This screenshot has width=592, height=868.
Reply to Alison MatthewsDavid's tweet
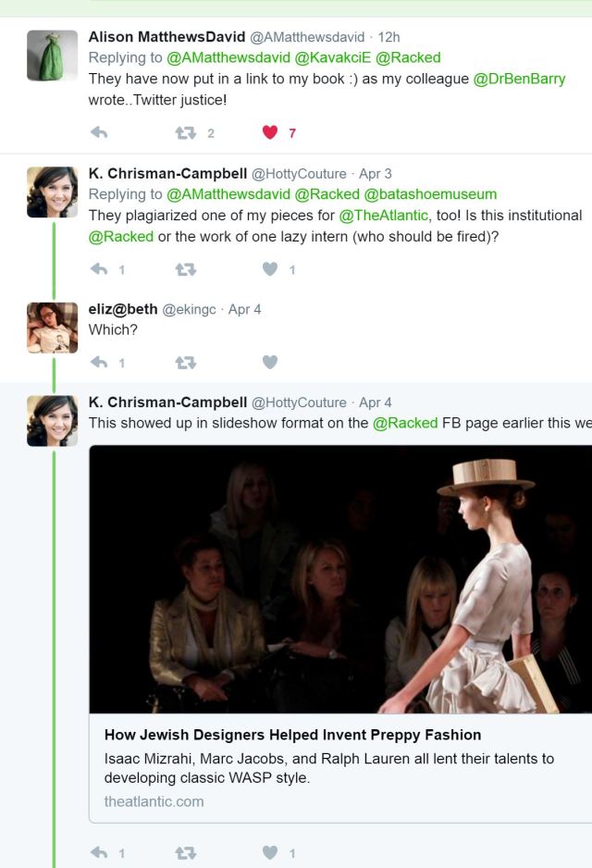(x=99, y=132)
